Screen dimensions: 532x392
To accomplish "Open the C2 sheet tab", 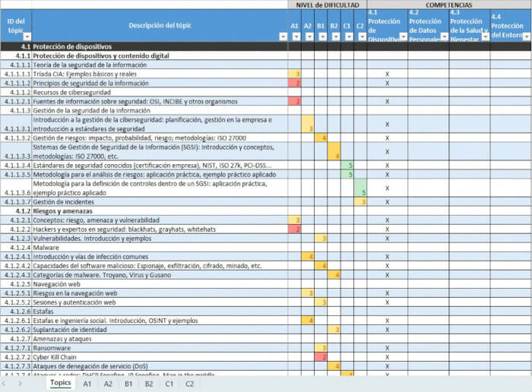I will pos(189,384).
